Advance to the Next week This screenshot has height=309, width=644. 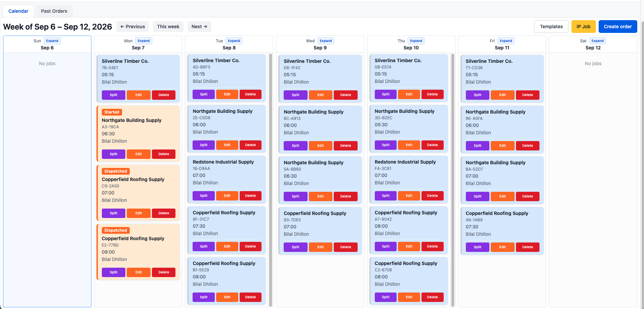199,27
